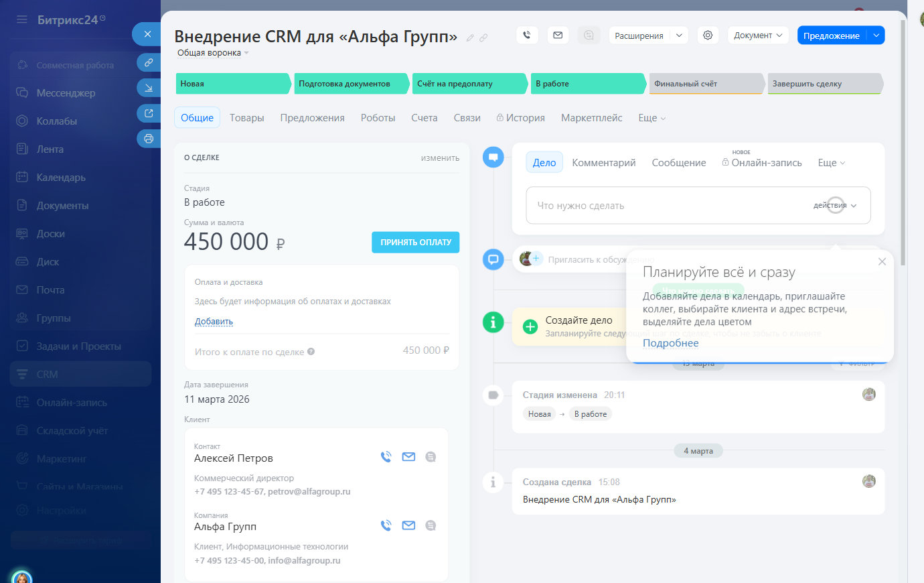Open company Альфа Групп card

click(x=225, y=527)
